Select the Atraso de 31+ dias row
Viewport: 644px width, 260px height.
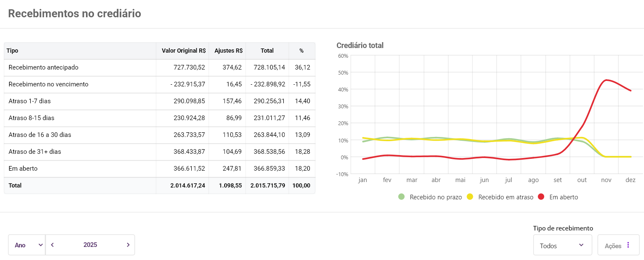pyautogui.click(x=35, y=152)
